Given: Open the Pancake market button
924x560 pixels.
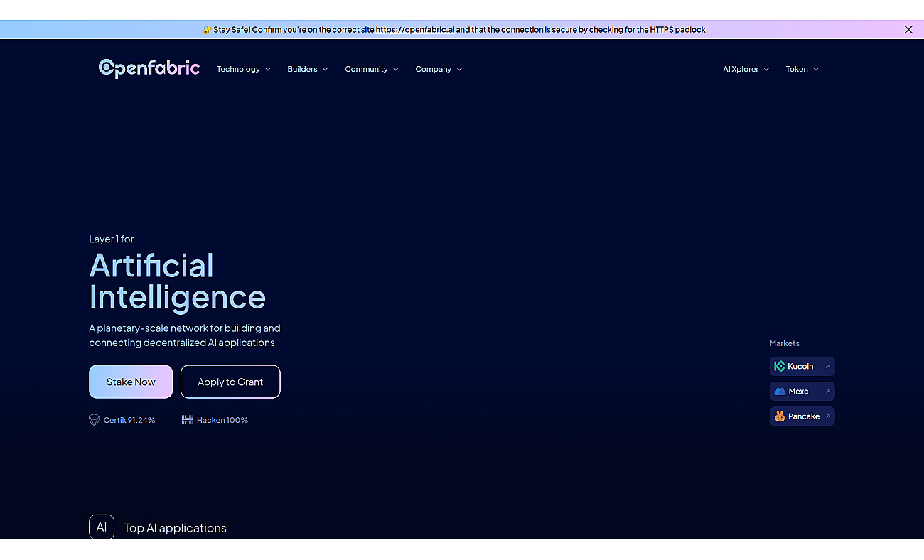Looking at the screenshot, I should click(x=802, y=416).
